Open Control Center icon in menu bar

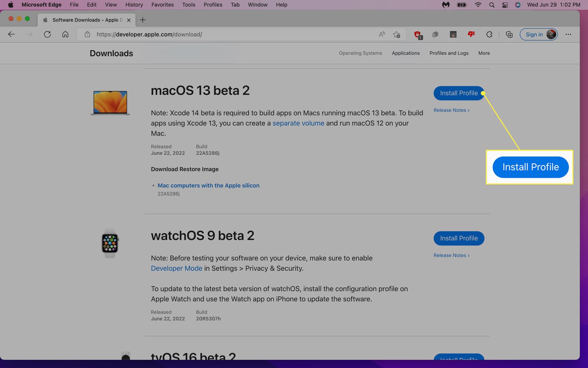[505, 5]
